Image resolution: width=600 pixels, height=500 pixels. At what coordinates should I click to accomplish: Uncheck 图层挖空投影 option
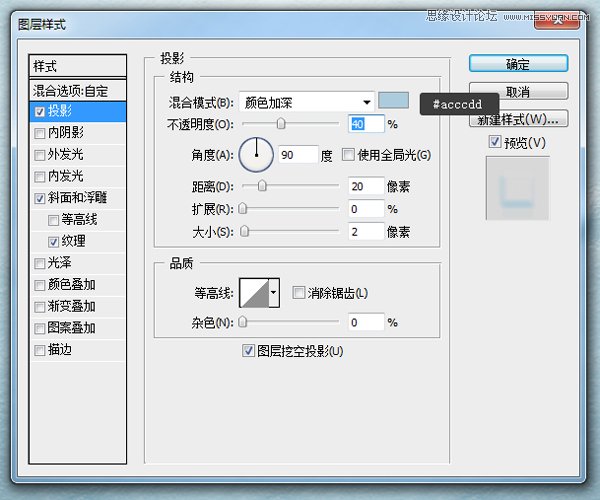(x=248, y=350)
